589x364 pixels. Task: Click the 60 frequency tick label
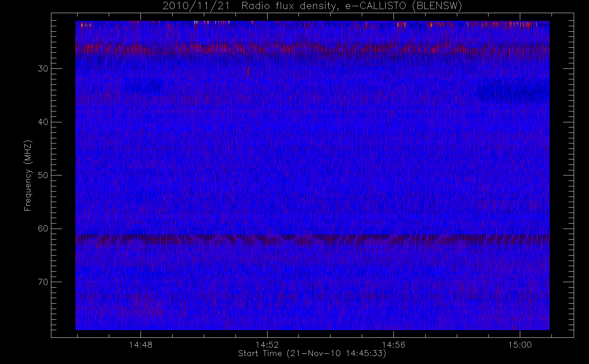click(43, 229)
